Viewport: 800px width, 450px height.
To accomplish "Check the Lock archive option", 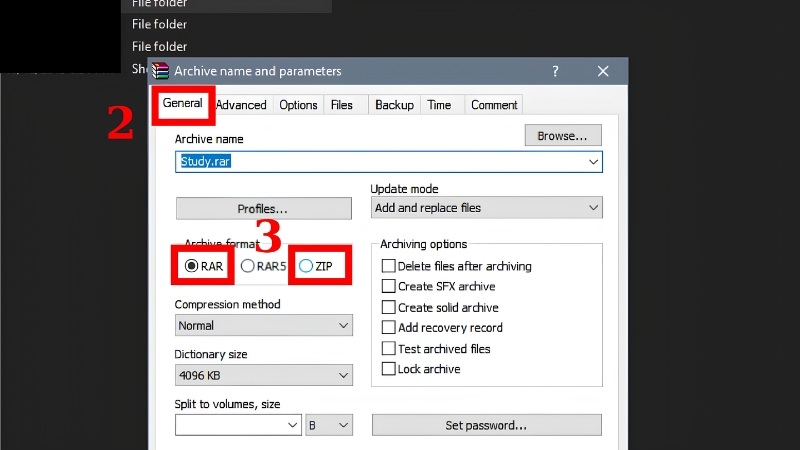I will pyautogui.click(x=421, y=369).
